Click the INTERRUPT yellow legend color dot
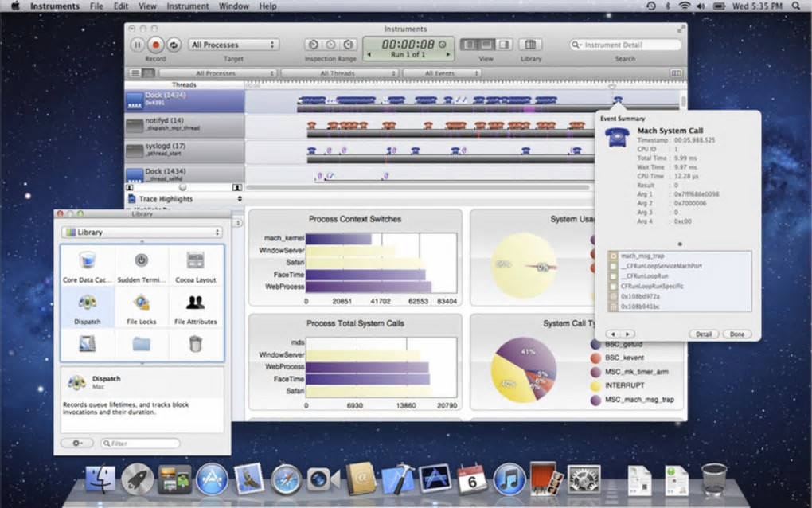This screenshot has height=508, width=812. (x=595, y=386)
